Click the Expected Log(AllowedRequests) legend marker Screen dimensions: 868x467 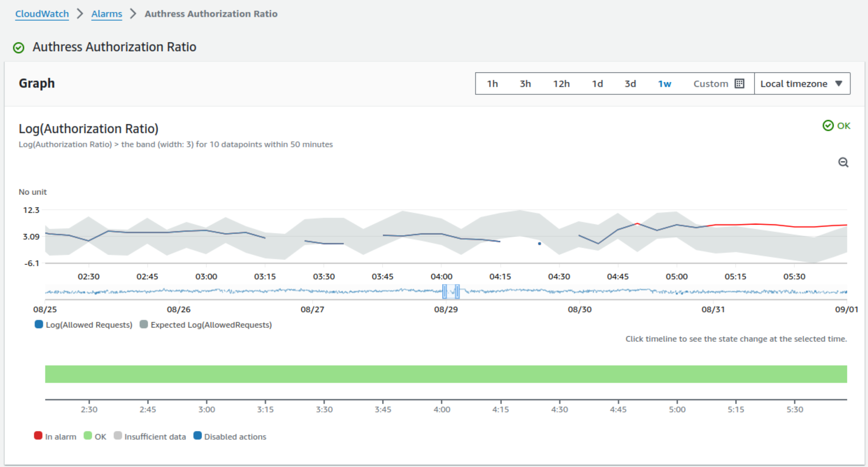pos(144,324)
